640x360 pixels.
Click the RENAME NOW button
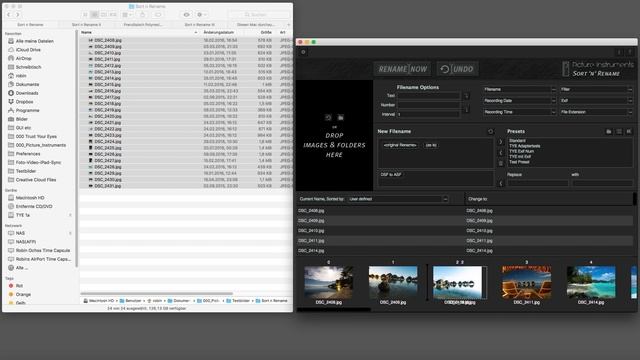point(402,69)
